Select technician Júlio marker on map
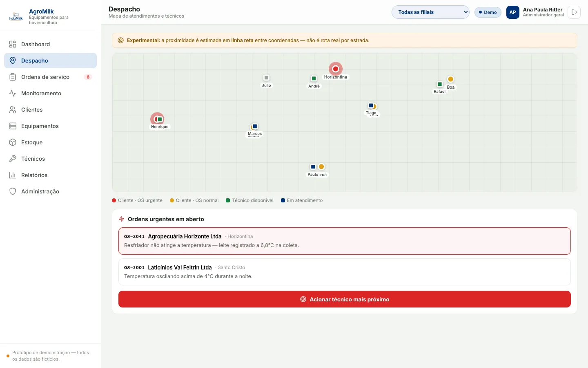This screenshot has width=588, height=368. [x=266, y=77]
